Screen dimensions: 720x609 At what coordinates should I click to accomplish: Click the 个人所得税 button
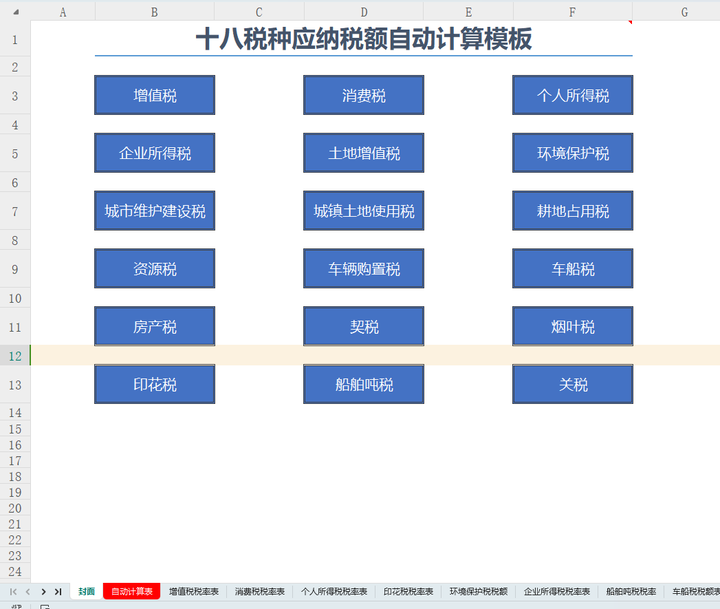[573, 95]
